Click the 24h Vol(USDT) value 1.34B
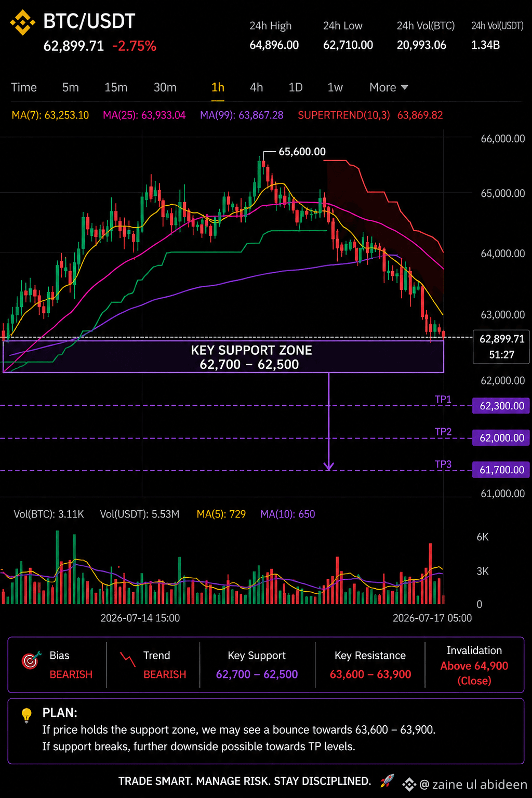Image resolution: width=532 pixels, height=798 pixels. [x=485, y=45]
